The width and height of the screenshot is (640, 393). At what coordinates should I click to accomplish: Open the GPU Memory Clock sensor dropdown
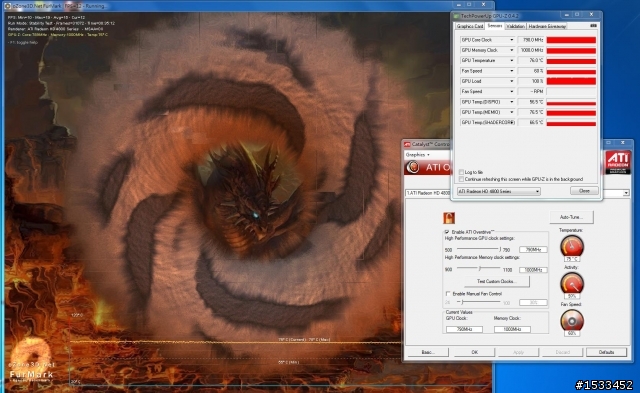pos(511,50)
